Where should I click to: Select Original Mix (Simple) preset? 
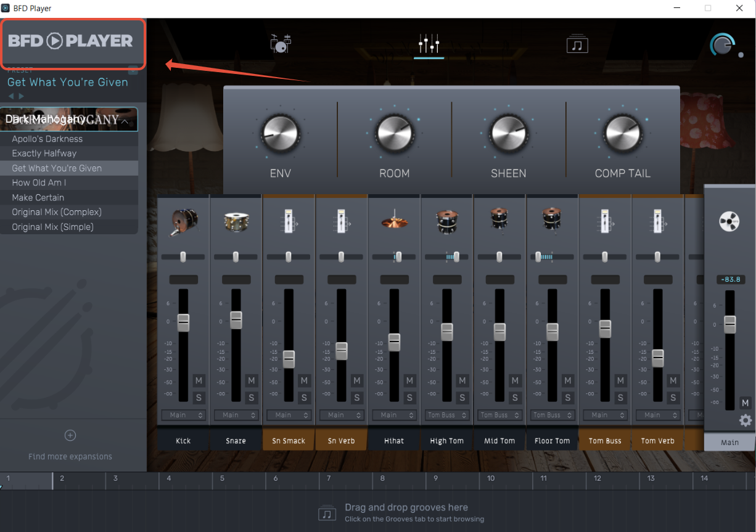tap(69, 227)
